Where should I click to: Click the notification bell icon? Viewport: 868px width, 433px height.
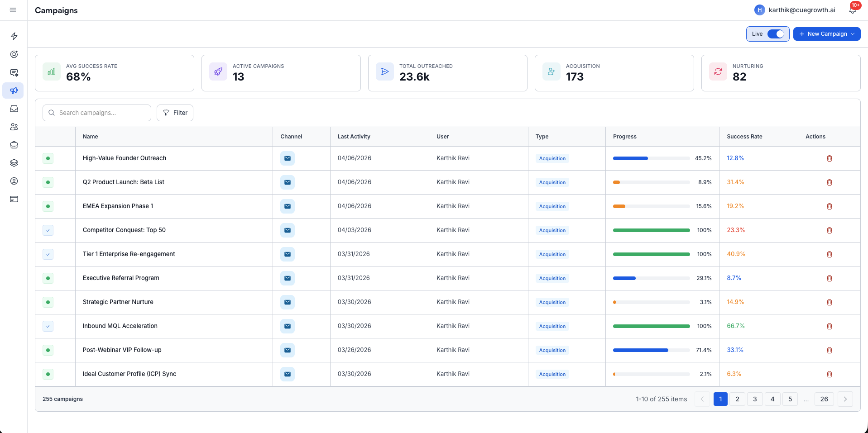point(852,10)
